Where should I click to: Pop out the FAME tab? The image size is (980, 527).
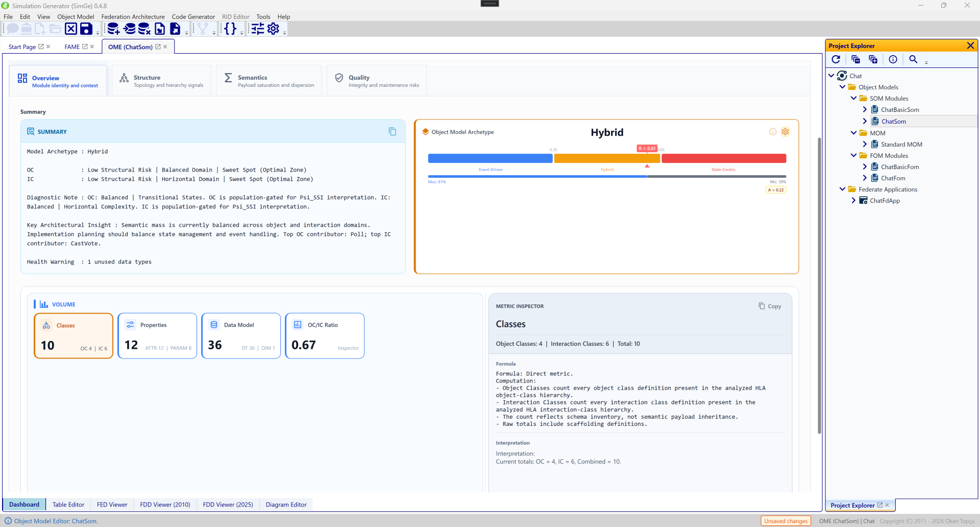85,46
